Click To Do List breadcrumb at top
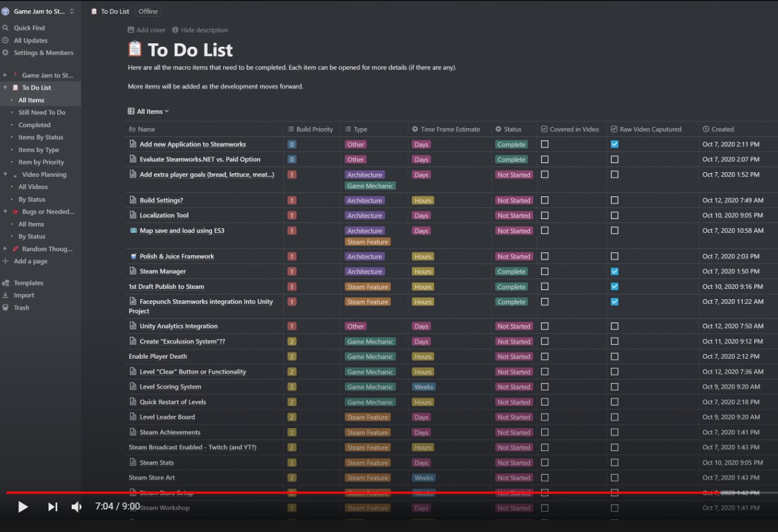Viewport: 778px width, 532px height. tap(110, 12)
